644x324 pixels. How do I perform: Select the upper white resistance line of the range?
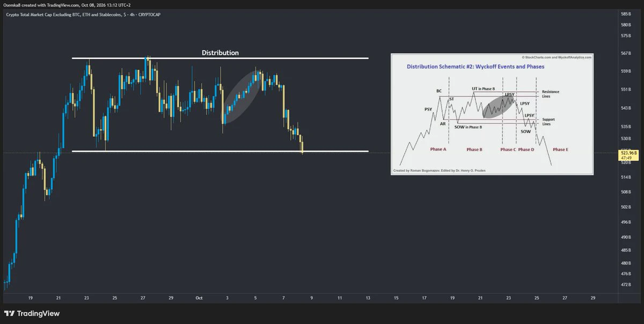pos(220,58)
